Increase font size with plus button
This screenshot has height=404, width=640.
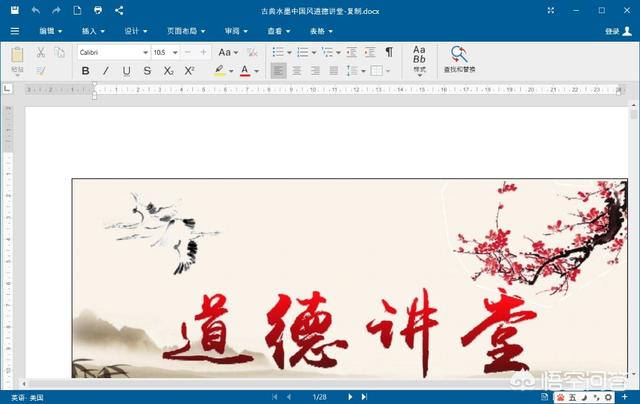coord(203,52)
